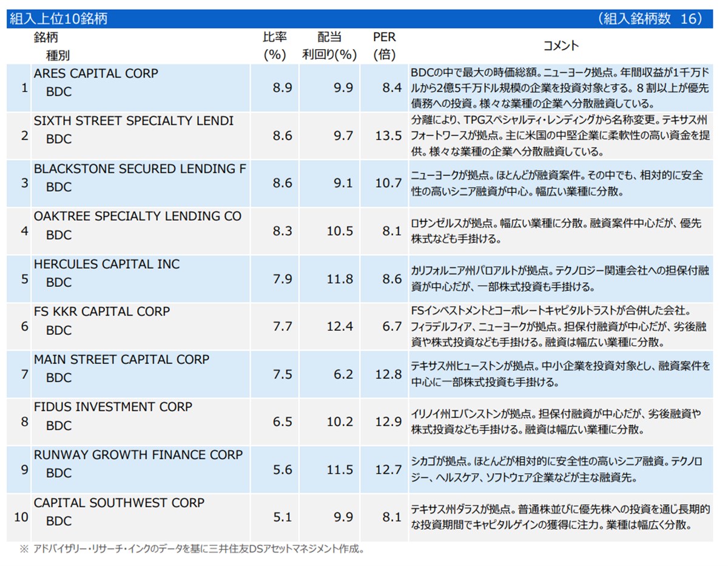Click rank number 10 in the table
The image size is (728, 566).
click(21, 517)
